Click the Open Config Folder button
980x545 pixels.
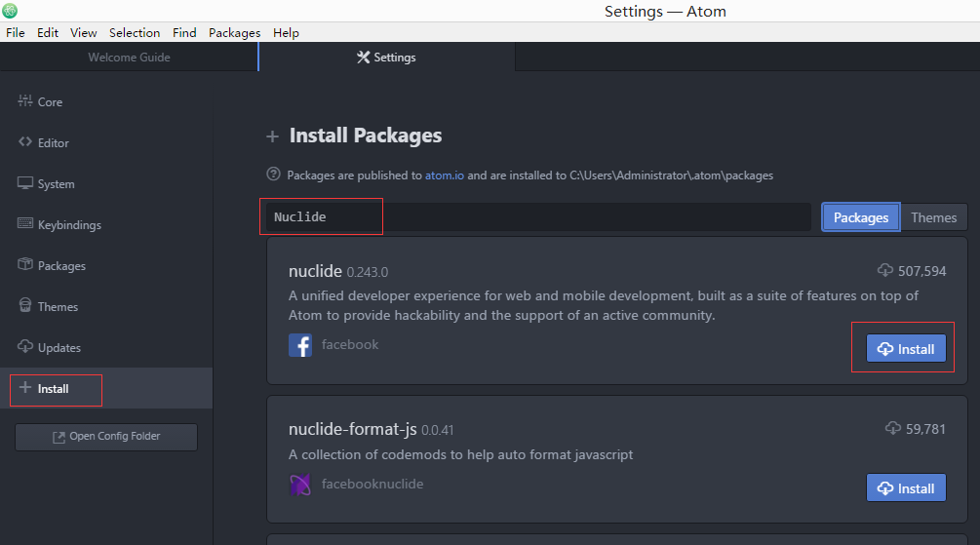coord(106,437)
